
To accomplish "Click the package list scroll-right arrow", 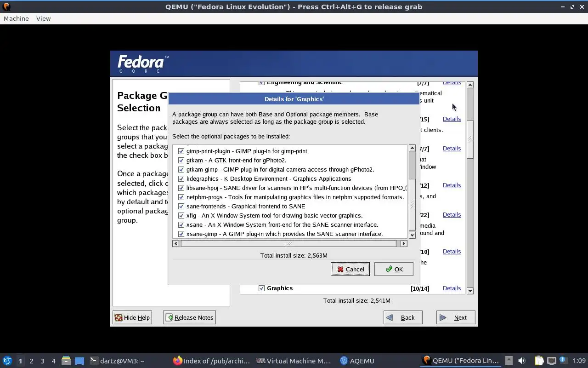I will (404, 243).
